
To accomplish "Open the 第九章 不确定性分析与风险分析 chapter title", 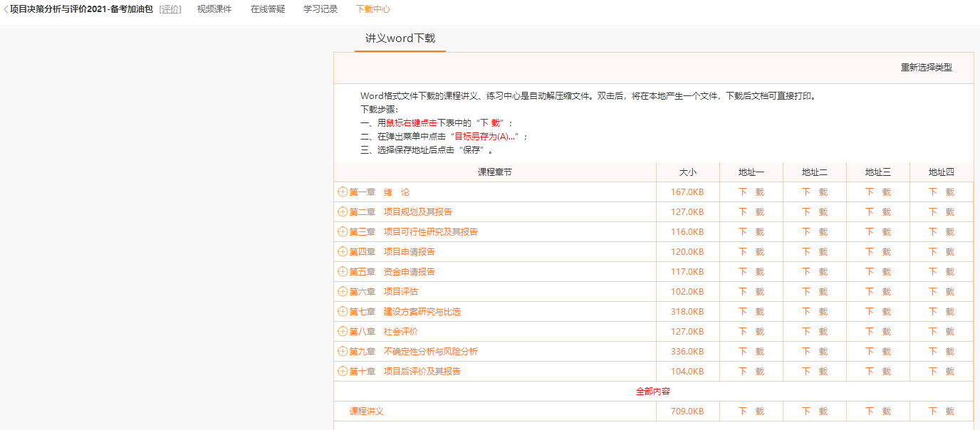I will [x=413, y=352].
